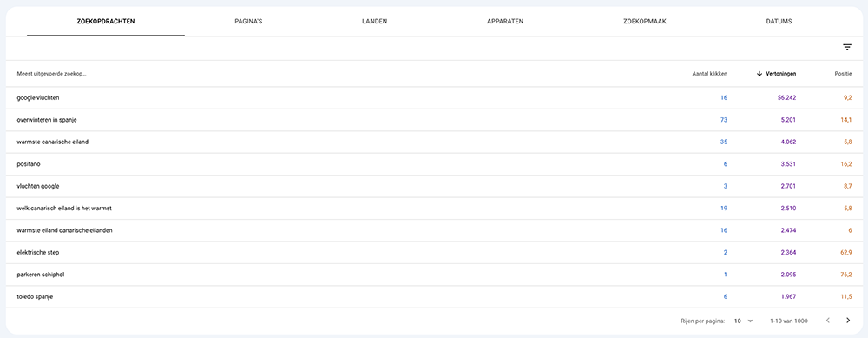
Task: Click impressions value 2.095
Action: (788, 275)
